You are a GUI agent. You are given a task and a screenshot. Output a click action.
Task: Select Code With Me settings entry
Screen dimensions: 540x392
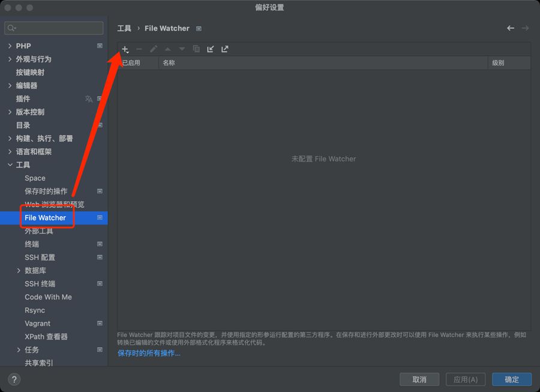[x=48, y=297]
